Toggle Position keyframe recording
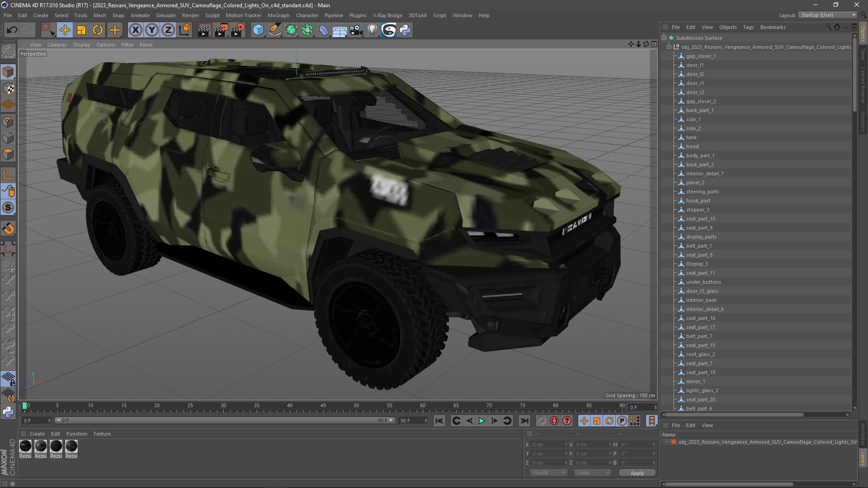The image size is (868, 488). tap(584, 421)
